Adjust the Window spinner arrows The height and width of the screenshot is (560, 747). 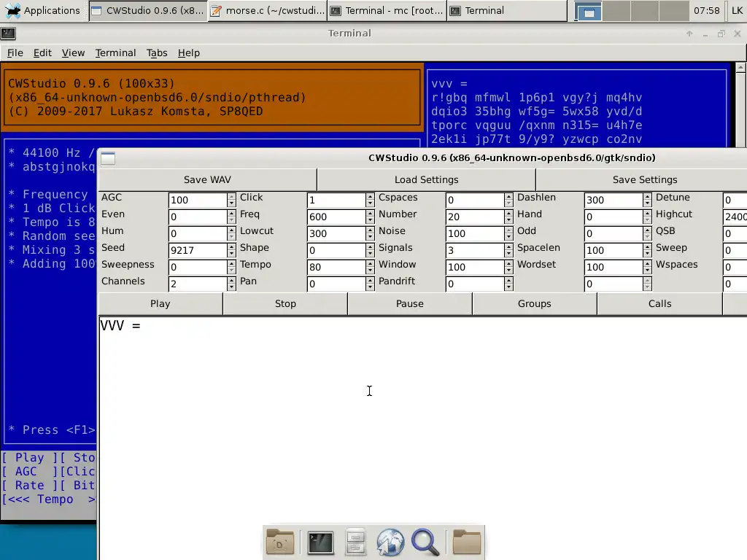tap(508, 267)
